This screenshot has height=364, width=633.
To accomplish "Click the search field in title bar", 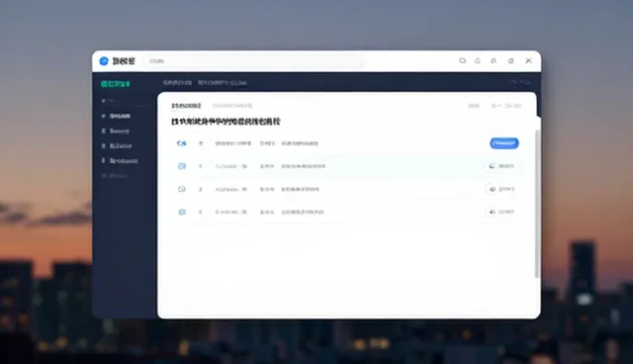I will [x=253, y=61].
